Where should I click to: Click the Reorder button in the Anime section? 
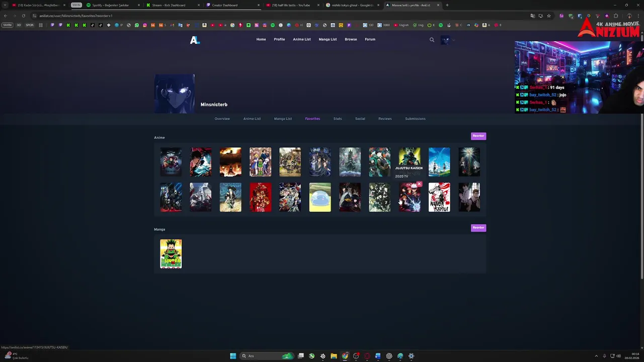[478, 136]
